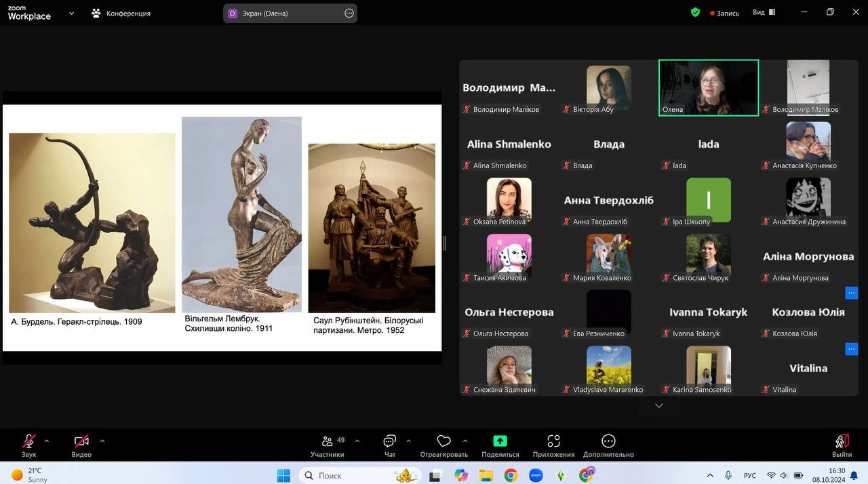Toggle the taskbar microphone indicator
This screenshot has height=484, width=868.
[728, 475]
